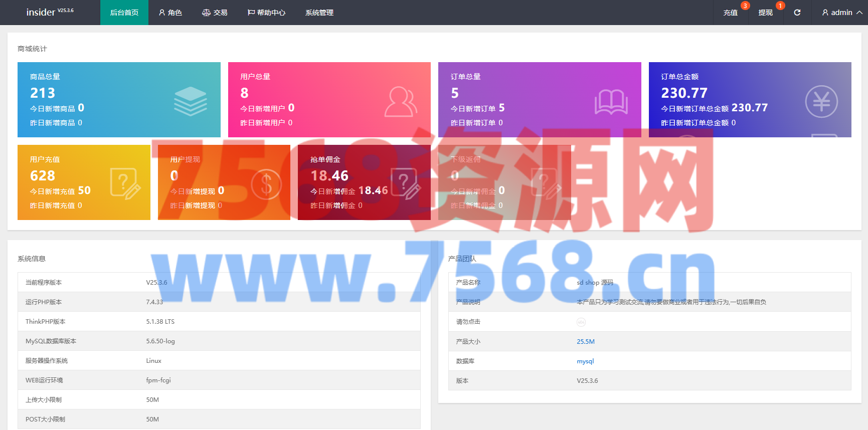Click the users icon in 用户总量 card
The height and width of the screenshot is (430, 868).
pyautogui.click(x=400, y=101)
